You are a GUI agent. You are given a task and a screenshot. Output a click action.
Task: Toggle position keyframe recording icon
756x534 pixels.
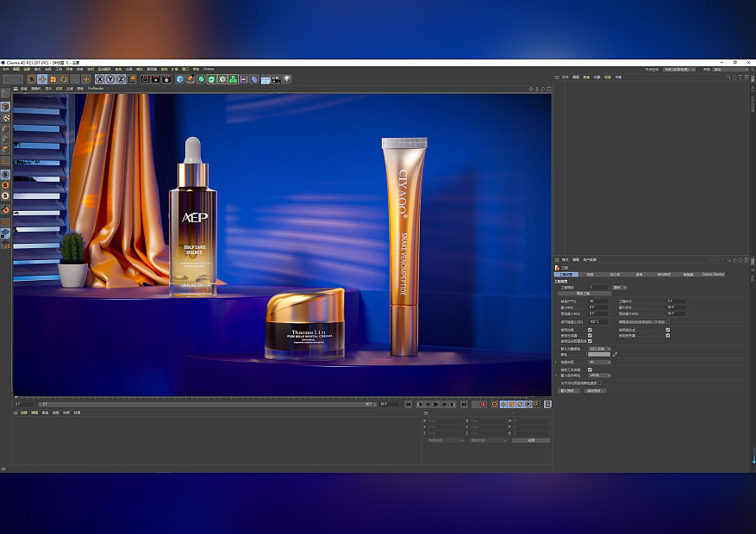503,405
